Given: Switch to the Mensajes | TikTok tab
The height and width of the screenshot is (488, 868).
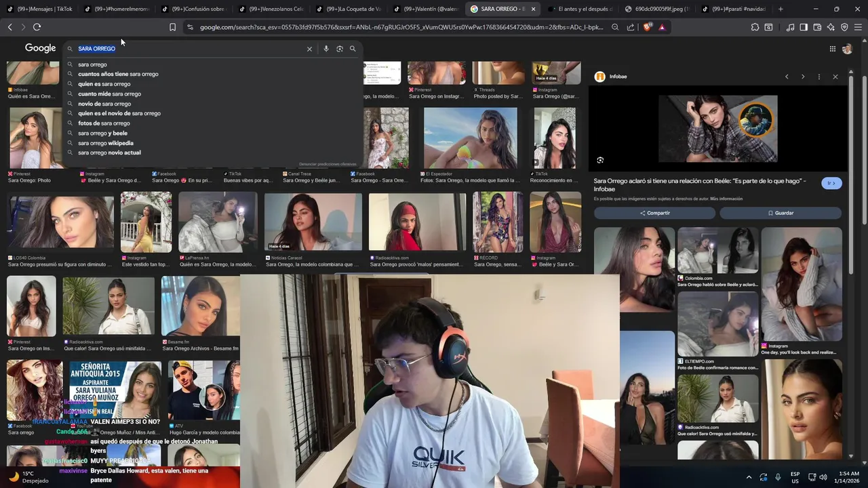Looking at the screenshot, I should tap(40, 9).
